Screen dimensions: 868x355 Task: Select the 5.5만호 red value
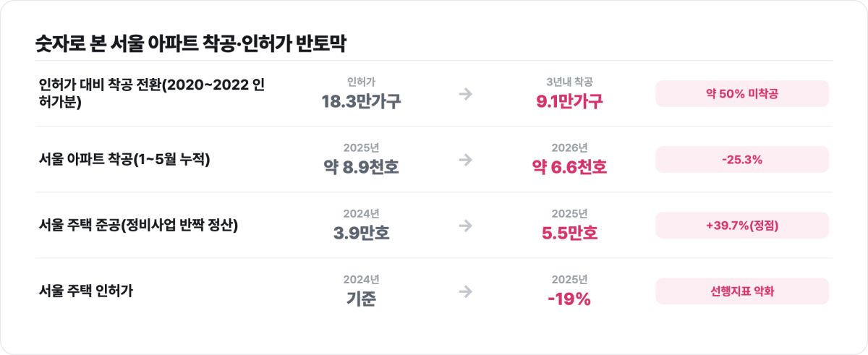(x=569, y=233)
